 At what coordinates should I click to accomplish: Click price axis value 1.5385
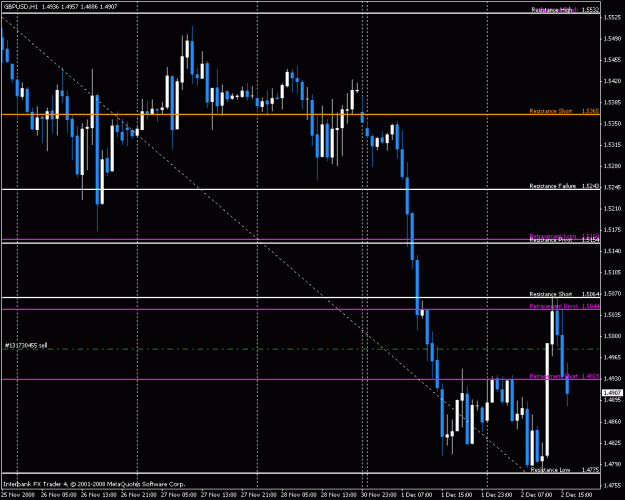click(x=612, y=102)
